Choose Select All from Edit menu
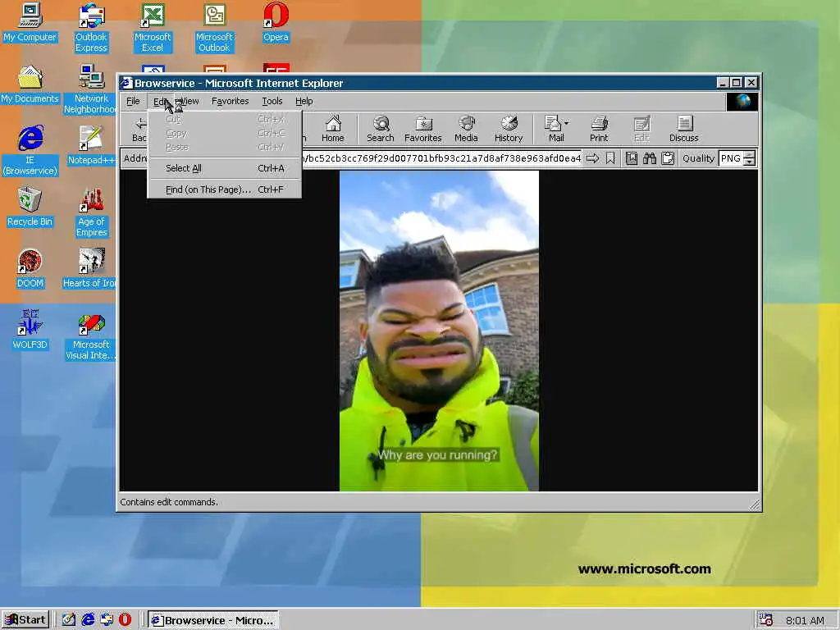 pos(225,168)
